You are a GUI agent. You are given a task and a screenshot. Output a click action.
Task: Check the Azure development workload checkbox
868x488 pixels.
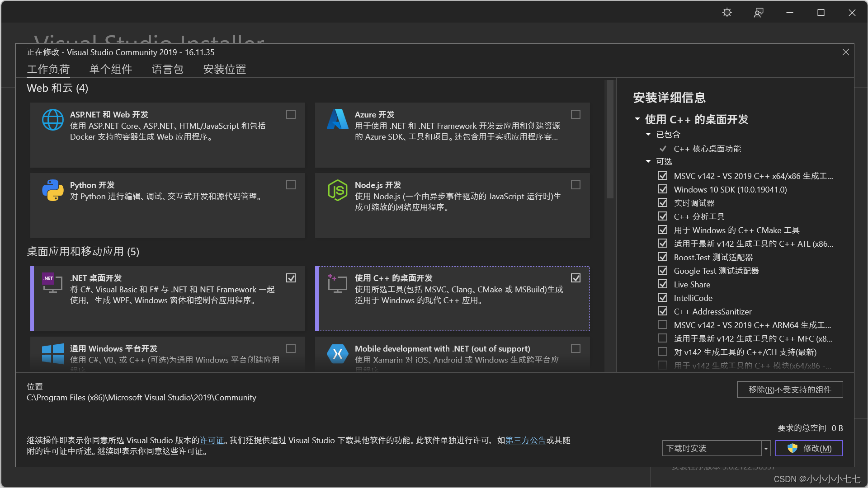[x=576, y=115]
